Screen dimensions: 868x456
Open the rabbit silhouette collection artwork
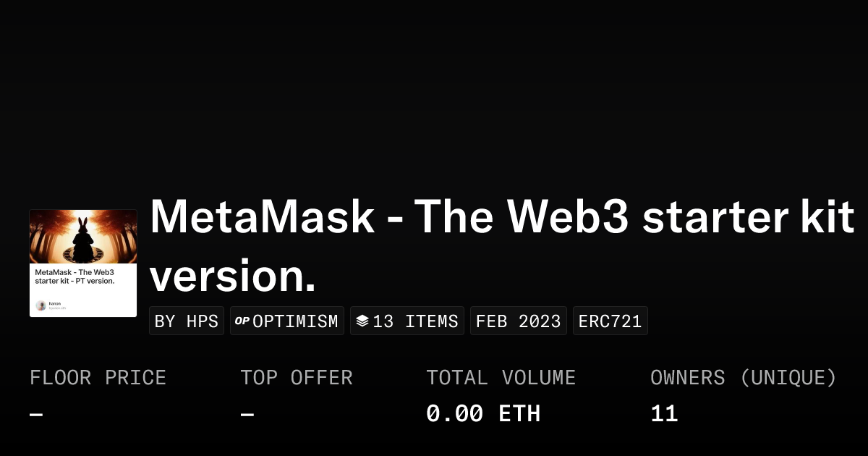pos(83,237)
